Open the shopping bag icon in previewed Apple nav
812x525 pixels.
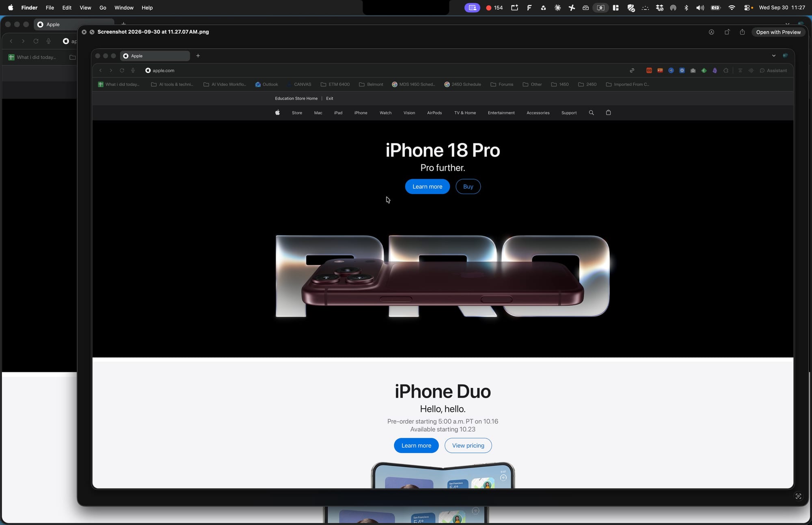pos(608,112)
